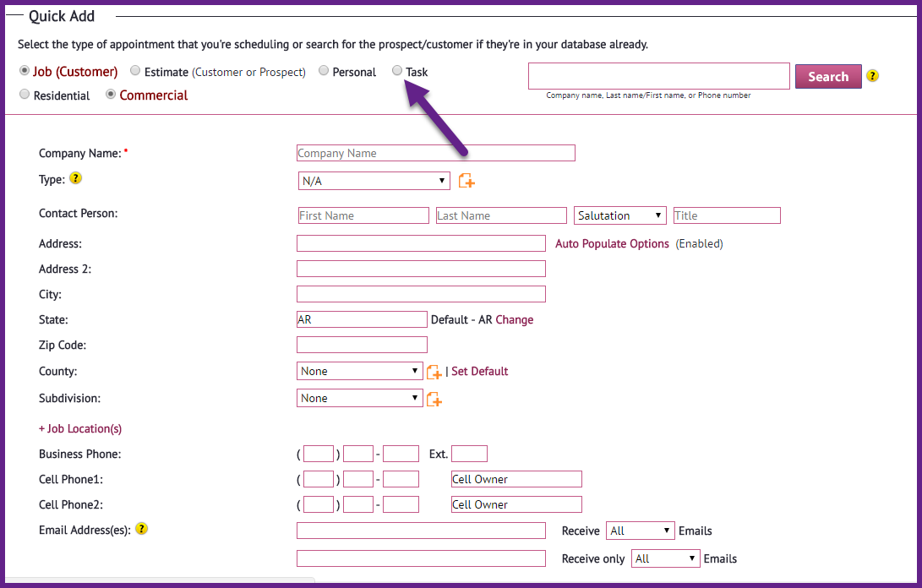Select the Residential radio option
Viewport: 922px width, 588px height.
tap(25, 94)
